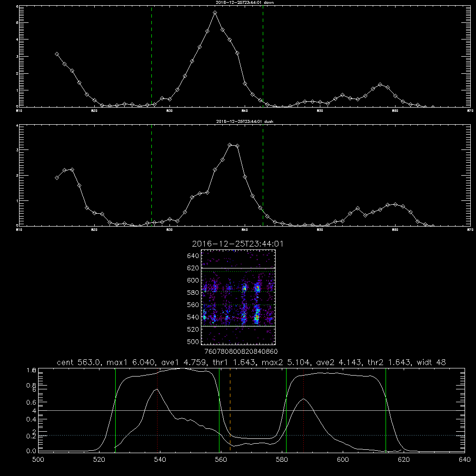This screenshot has height=476, width=476.
Task: Click the orange dashed center line
Action: click(230, 410)
